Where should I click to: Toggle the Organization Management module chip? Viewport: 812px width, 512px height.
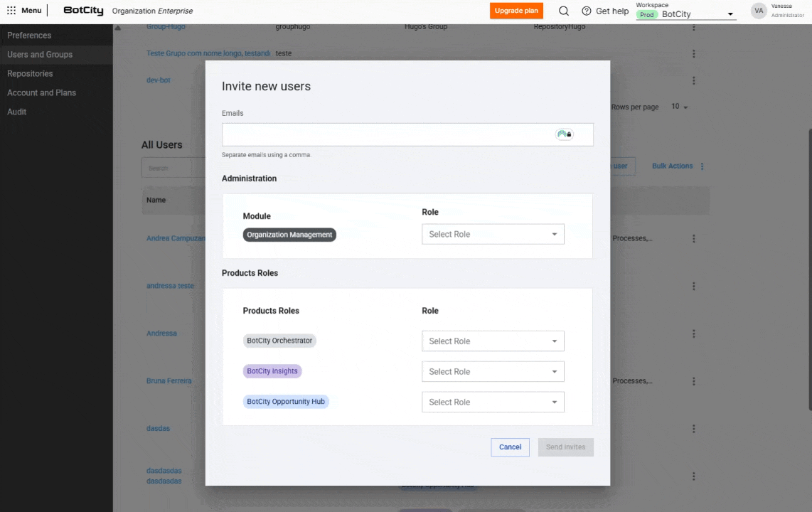[x=289, y=234]
